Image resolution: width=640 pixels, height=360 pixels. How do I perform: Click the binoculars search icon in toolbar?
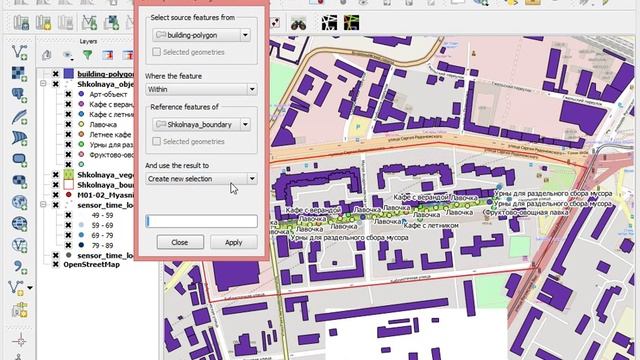click(x=298, y=24)
